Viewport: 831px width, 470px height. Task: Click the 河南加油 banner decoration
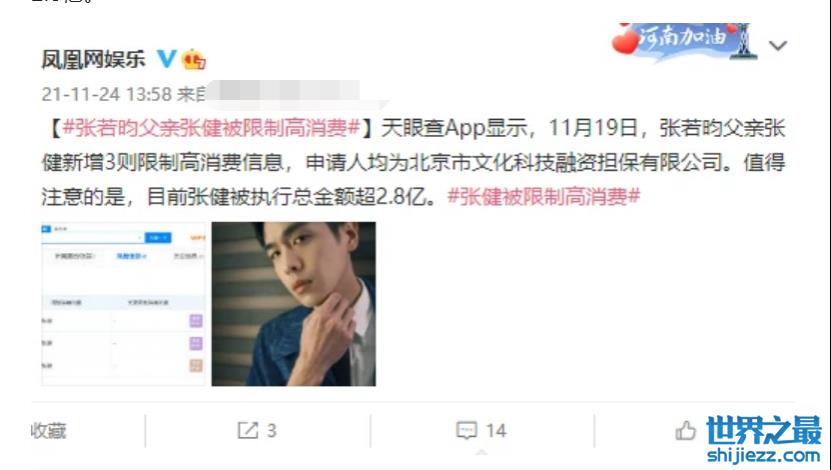coord(684,41)
